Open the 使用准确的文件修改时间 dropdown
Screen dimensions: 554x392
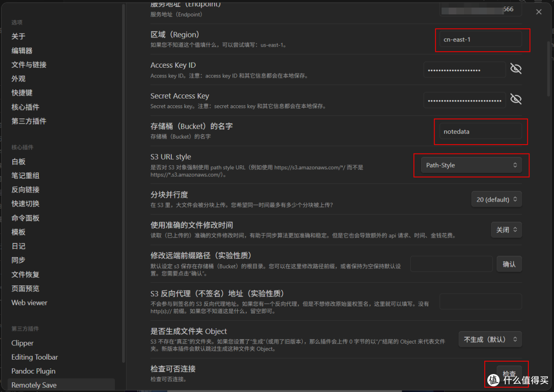coord(506,230)
